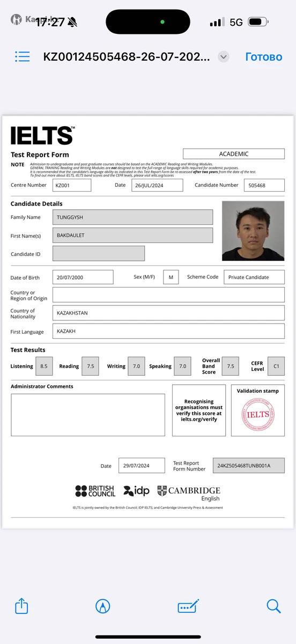Tap the Candidate ID field
296x644 pixels.
pyautogui.click(x=99, y=253)
